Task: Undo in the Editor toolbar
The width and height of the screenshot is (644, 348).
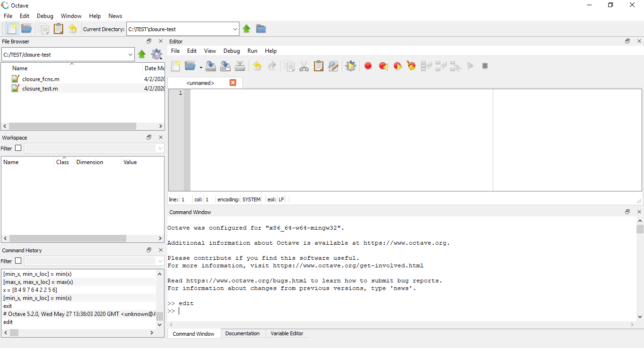Action: coord(257,66)
